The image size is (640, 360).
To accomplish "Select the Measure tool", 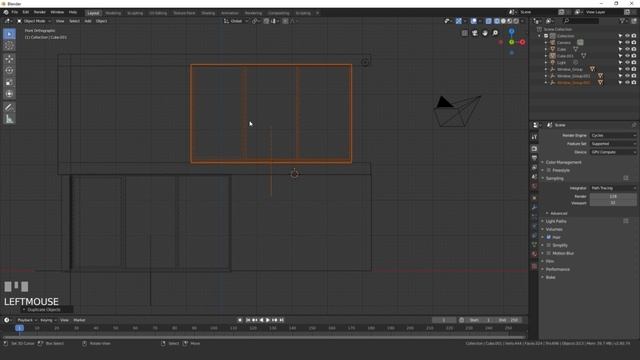I will pos(9,119).
